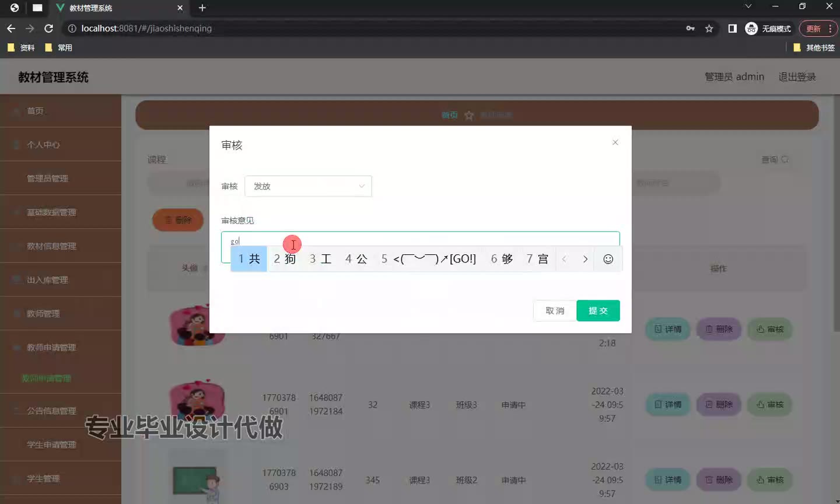Bookmark this page with the star icon

[709, 28]
